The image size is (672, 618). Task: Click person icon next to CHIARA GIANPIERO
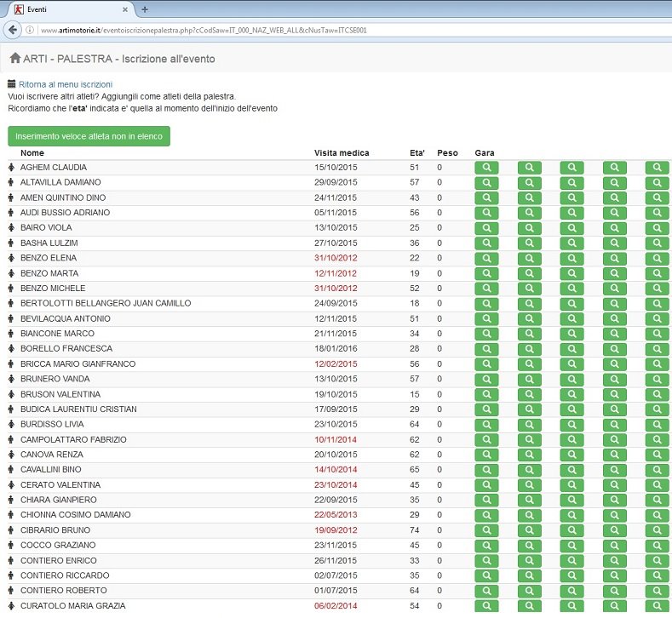tap(12, 500)
